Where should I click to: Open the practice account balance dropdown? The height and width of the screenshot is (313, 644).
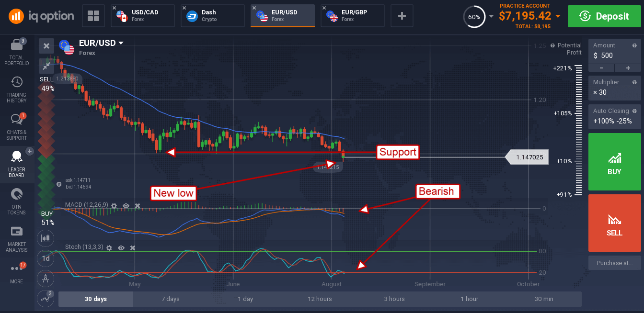coord(558,16)
